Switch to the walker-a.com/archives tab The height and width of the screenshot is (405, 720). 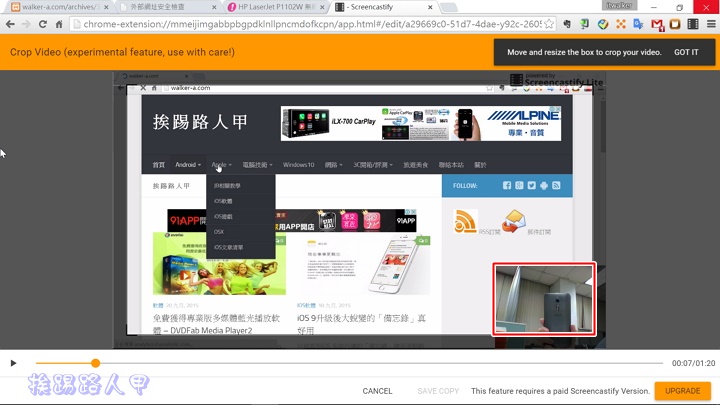pos(60,7)
